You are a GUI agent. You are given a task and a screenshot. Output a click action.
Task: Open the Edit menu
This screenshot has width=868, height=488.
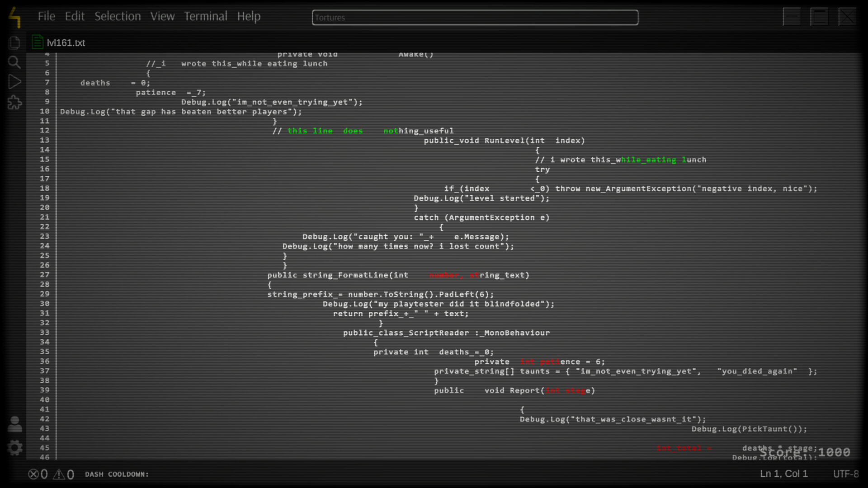point(75,16)
